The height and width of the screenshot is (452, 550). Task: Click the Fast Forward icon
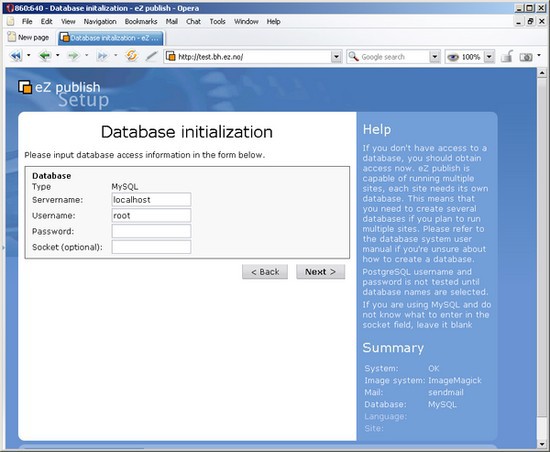pos(102,56)
